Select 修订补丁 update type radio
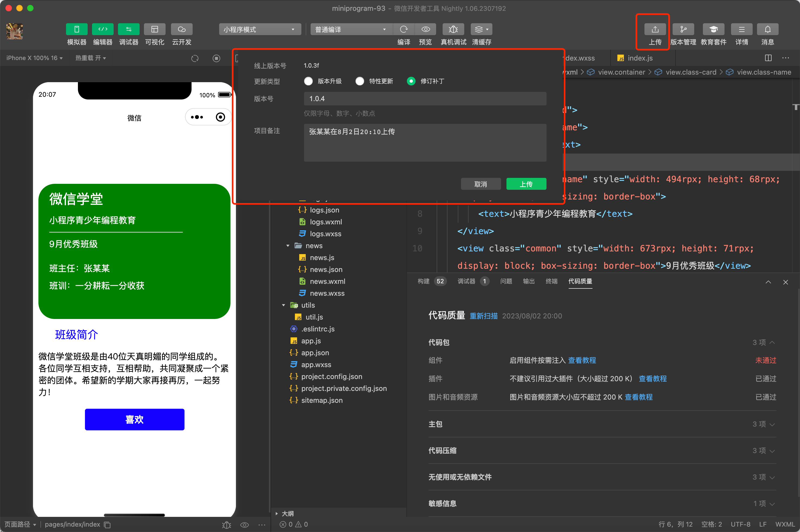The width and height of the screenshot is (800, 532). 411,81
